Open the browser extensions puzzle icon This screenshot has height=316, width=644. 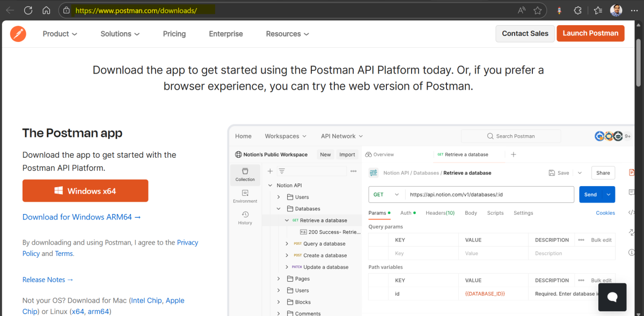point(577,10)
